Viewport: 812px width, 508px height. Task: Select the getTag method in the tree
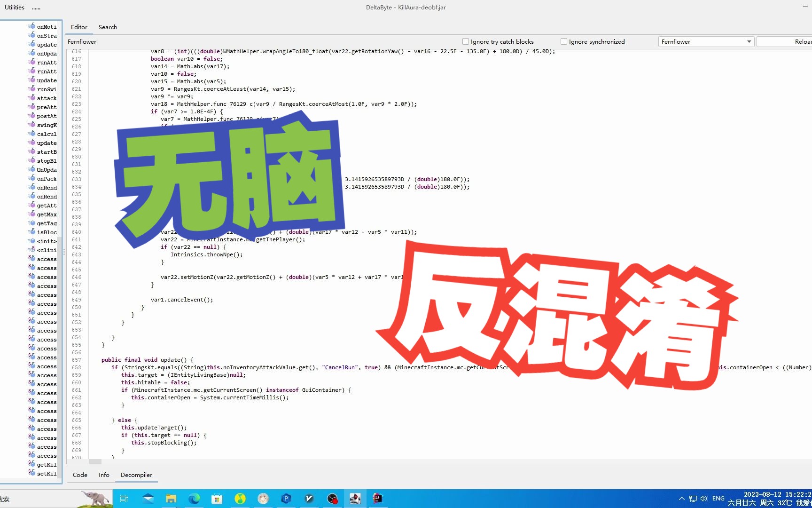coord(46,223)
